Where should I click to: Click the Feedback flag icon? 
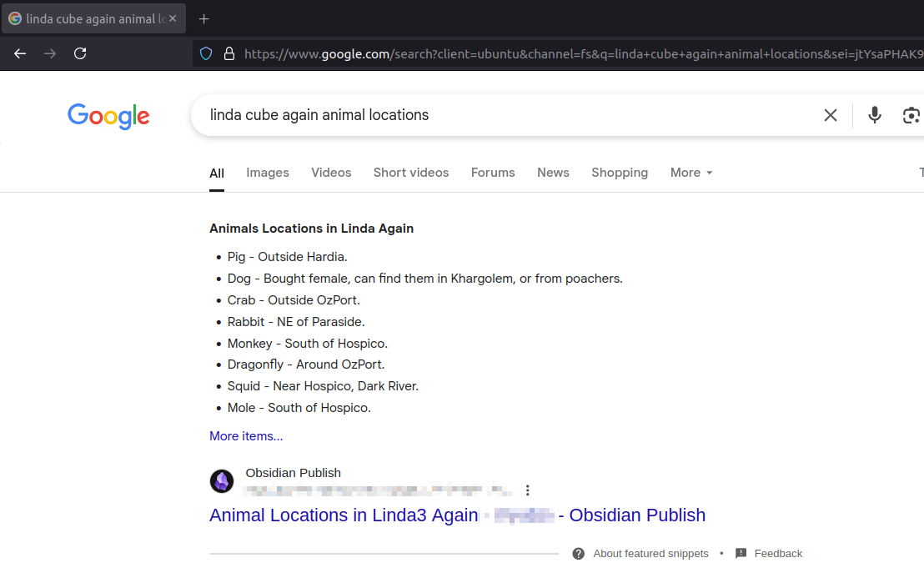tap(741, 554)
